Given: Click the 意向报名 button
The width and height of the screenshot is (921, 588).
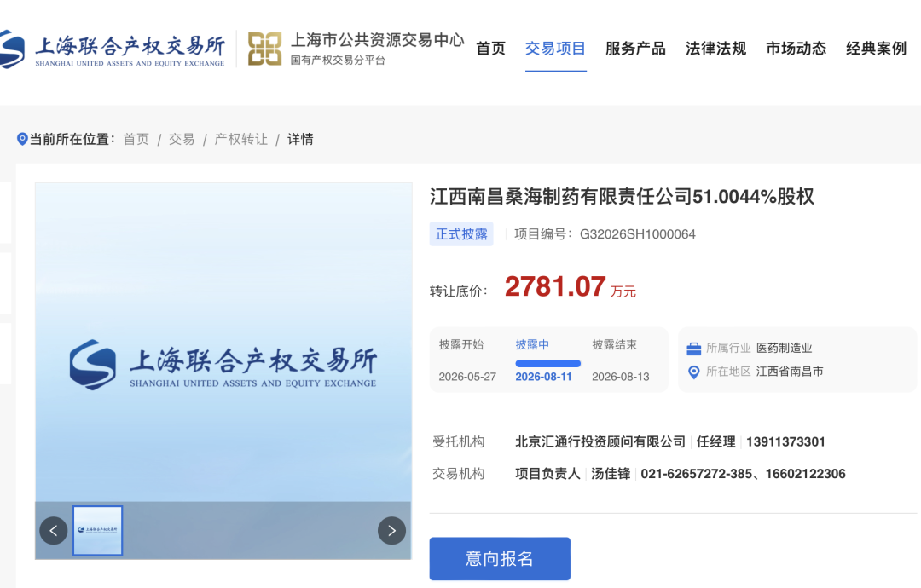Looking at the screenshot, I should click(500, 559).
